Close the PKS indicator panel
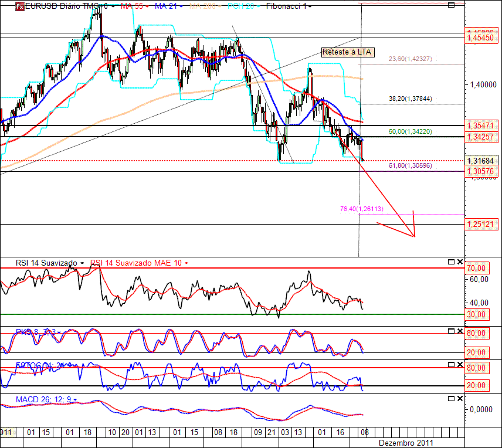 pyautogui.click(x=460, y=331)
